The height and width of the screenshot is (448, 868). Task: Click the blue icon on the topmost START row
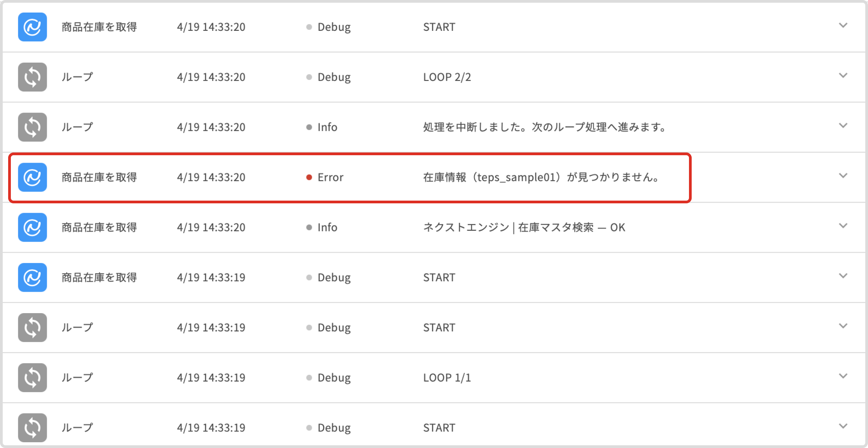32,27
